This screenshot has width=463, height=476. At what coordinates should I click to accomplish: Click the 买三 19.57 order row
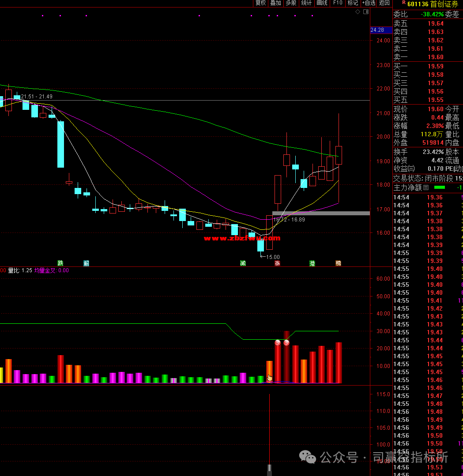point(428,83)
